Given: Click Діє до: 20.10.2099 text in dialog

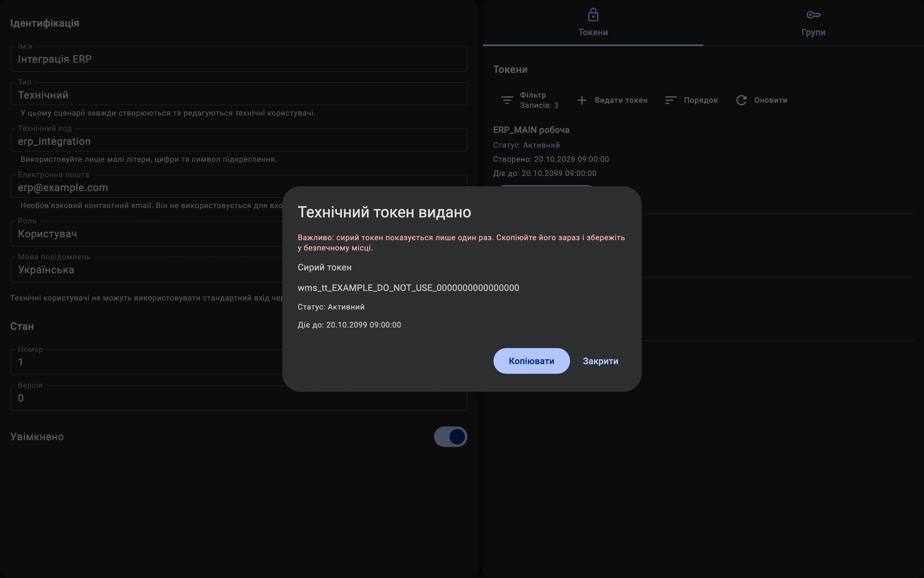Looking at the screenshot, I should point(349,325).
